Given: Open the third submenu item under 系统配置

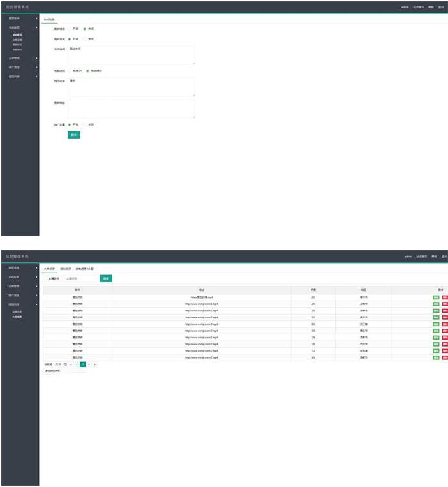Looking at the screenshot, I should pos(17,45).
